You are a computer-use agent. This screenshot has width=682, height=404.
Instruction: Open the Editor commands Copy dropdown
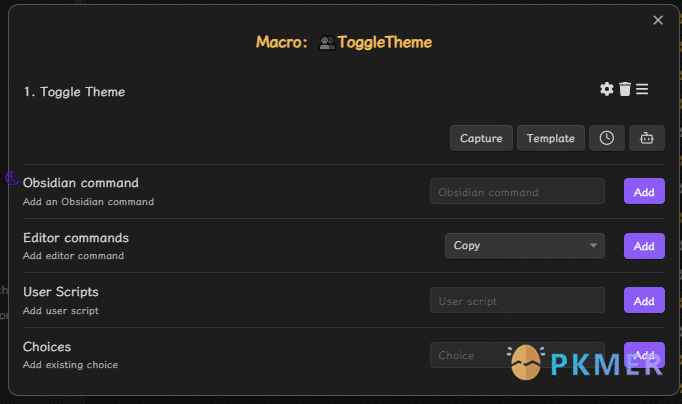point(525,246)
